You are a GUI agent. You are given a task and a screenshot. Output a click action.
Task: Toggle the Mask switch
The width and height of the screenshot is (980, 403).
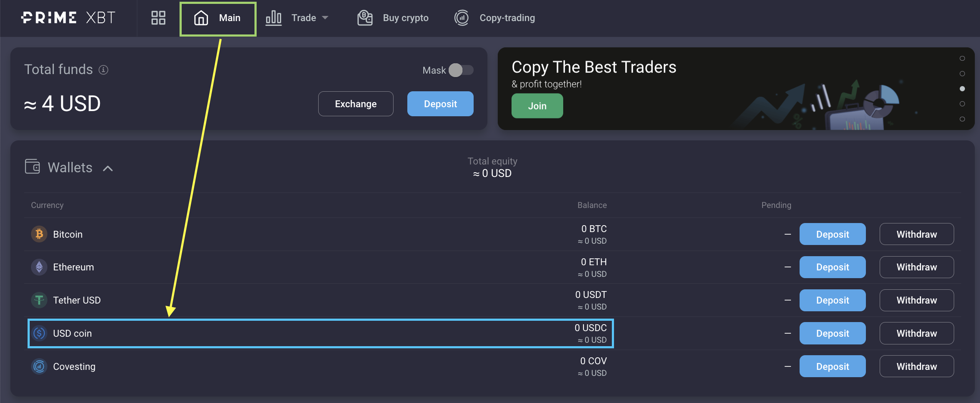click(461, 70)
